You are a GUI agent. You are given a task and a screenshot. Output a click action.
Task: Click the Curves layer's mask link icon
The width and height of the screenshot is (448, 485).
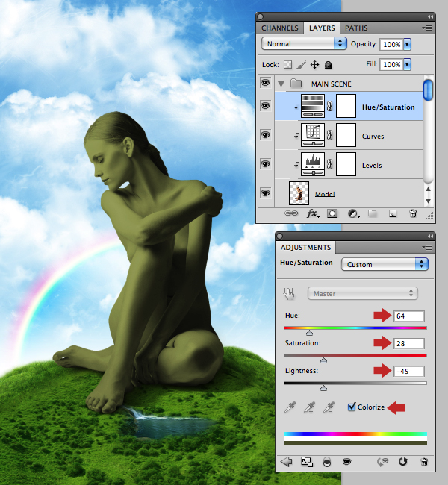coord(330,135)
